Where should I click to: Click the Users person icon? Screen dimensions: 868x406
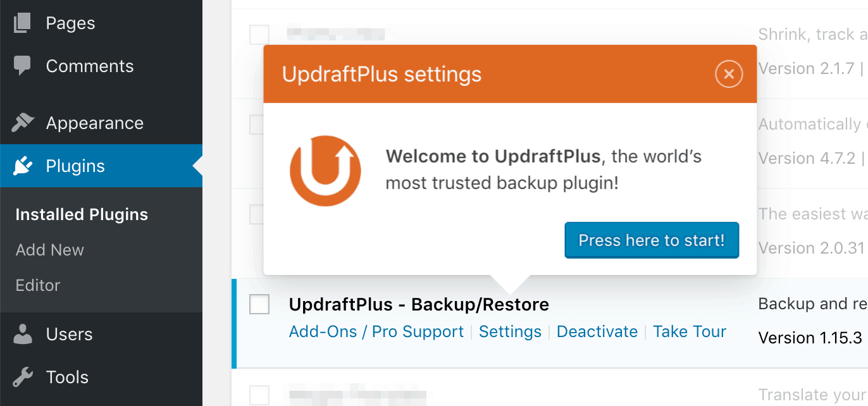tap(23, 334)
